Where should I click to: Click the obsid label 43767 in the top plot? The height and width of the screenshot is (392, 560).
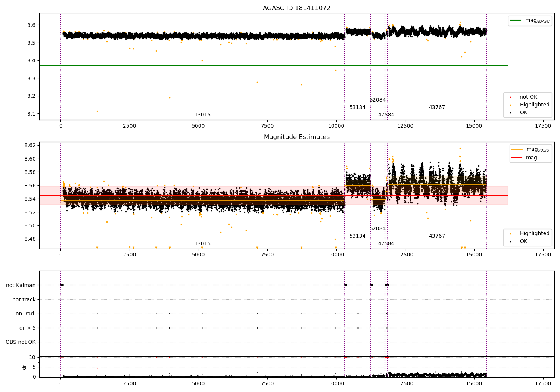pos(437,108)
